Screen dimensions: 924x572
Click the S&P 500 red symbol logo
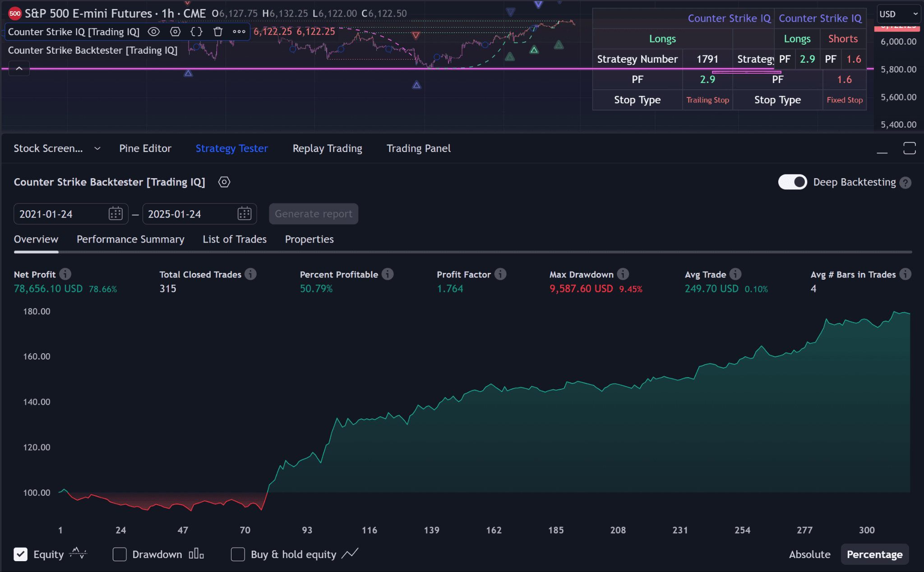(15, 14)
